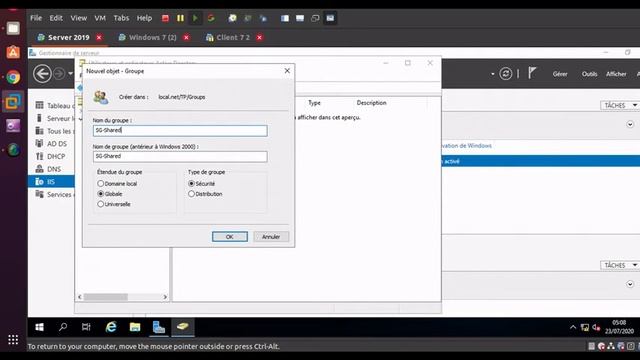Image resolution: width=640 pixels, height=360 pixels.
Task: Open the VMware Help menu
Action: (x=144, y=18)
